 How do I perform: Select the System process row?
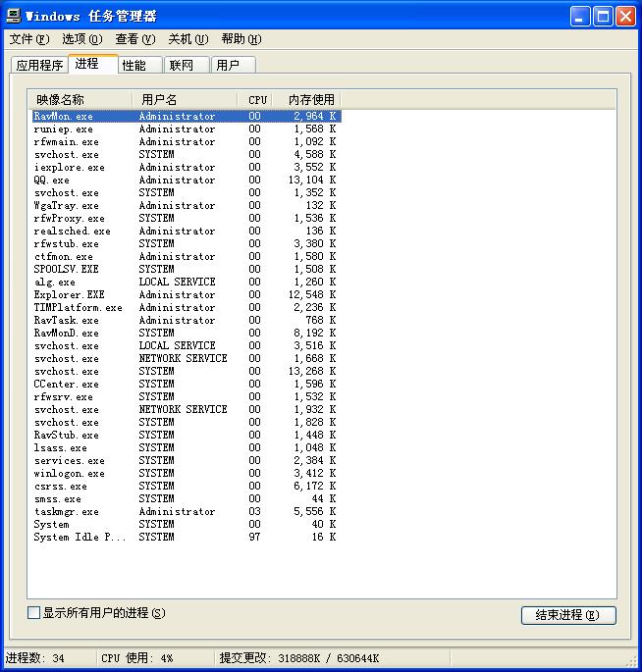tap(187, 525)
